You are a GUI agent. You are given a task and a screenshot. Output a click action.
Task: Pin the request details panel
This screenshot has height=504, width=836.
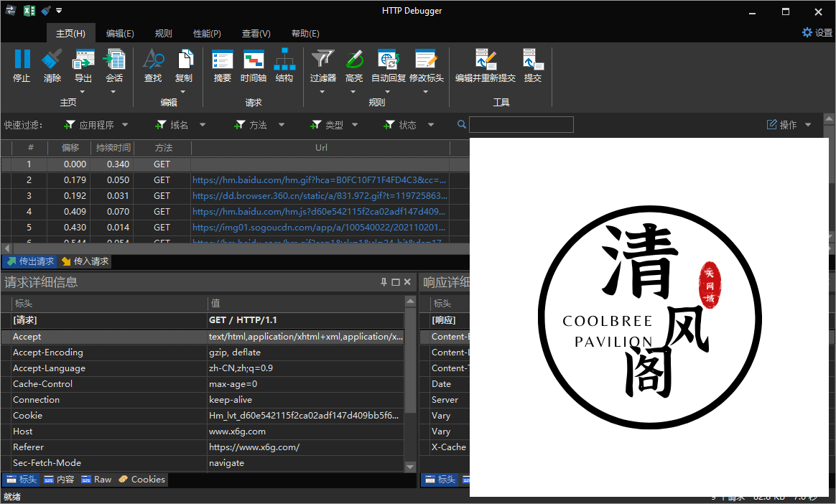click(384, 282)
